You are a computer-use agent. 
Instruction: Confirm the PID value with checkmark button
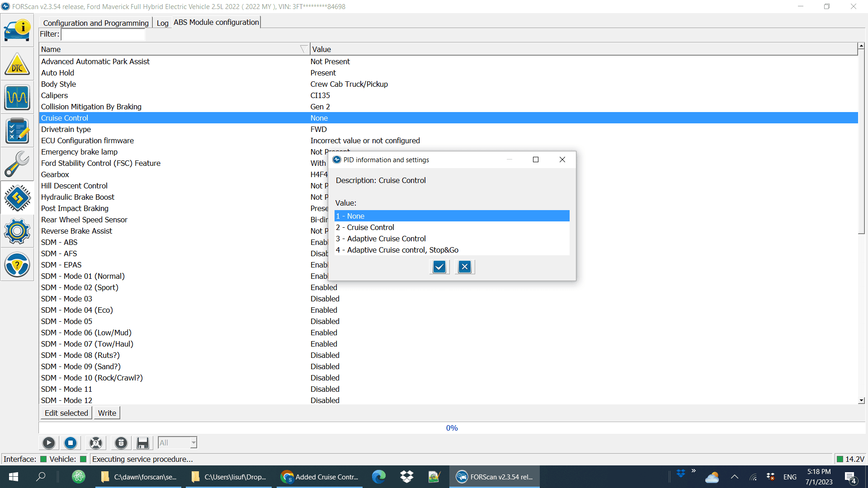[x=439, y=267]
